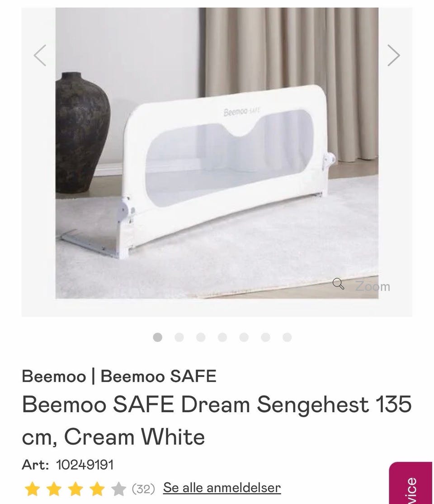Open the purple service side tab

410,483
